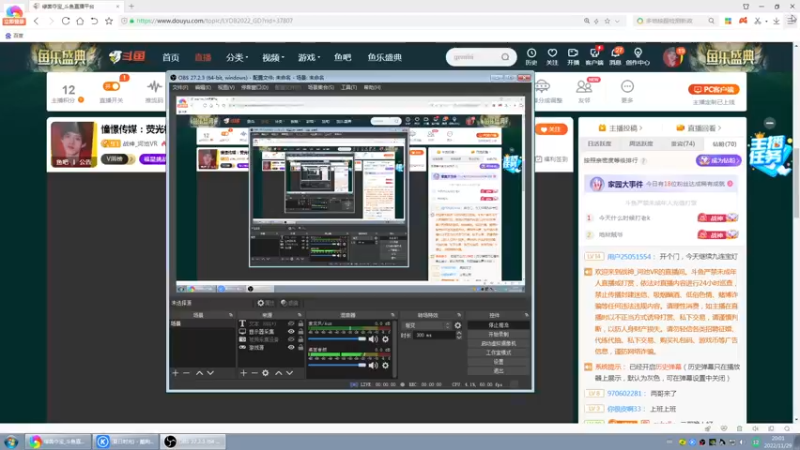Open 消息 messages bell icon
This screenshot has width=800, height=450.
(x=615, y=56)
